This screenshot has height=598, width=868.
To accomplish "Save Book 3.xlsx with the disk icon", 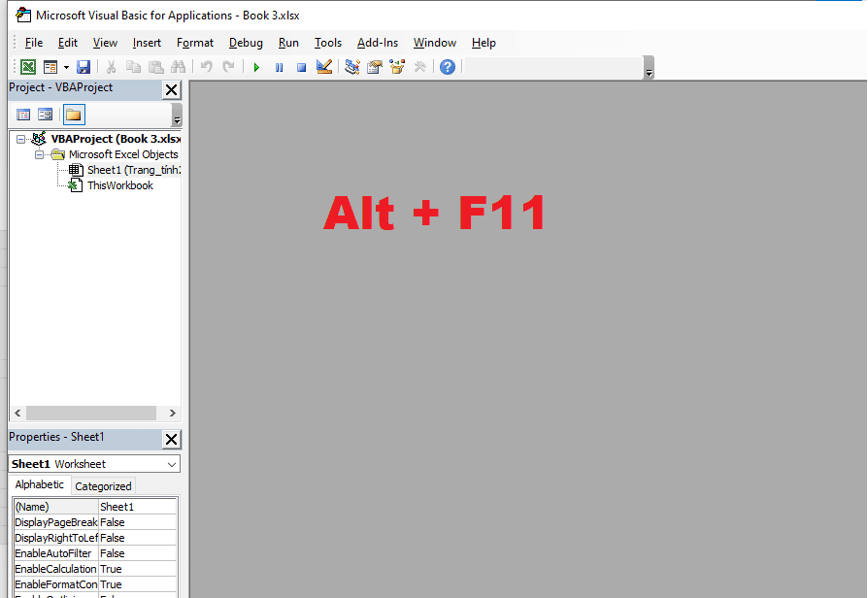I will pos(83,67).
